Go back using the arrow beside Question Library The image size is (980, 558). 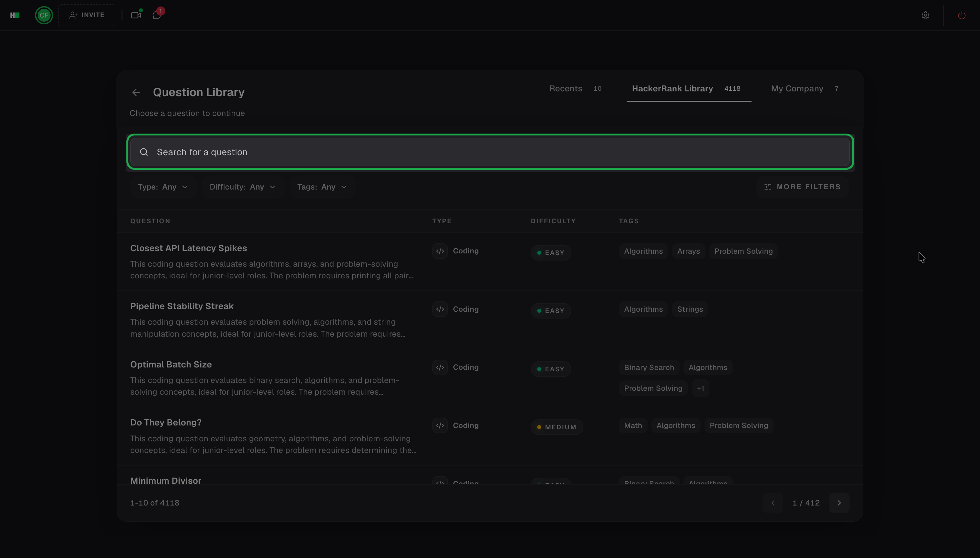tap(136, 92)
